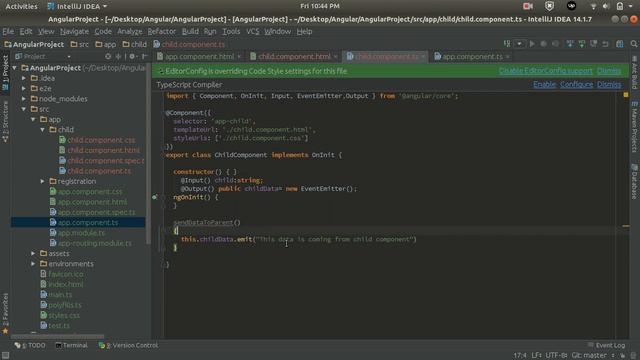Click the Revert undo arrow icon

click(x=605, y=44)
